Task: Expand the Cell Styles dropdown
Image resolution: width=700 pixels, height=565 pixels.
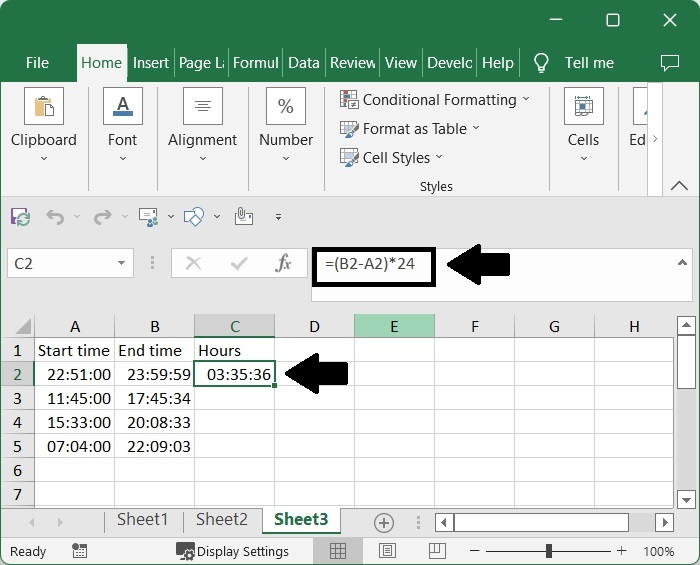Action: point(439,157)
